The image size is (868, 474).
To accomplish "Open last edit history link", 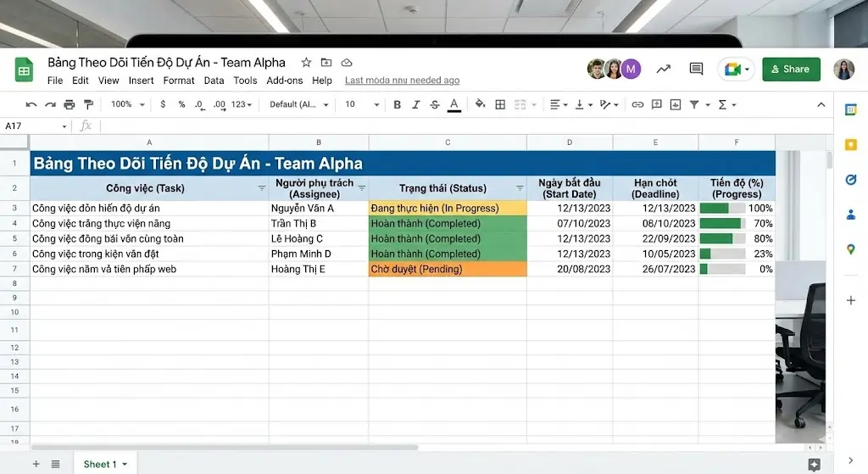I will point(402,81).
